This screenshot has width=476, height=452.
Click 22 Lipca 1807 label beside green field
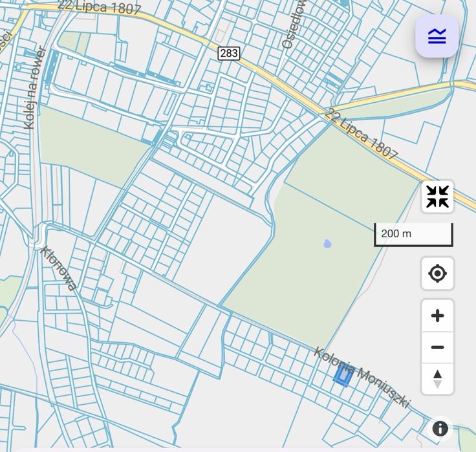[x=361, y=134]
